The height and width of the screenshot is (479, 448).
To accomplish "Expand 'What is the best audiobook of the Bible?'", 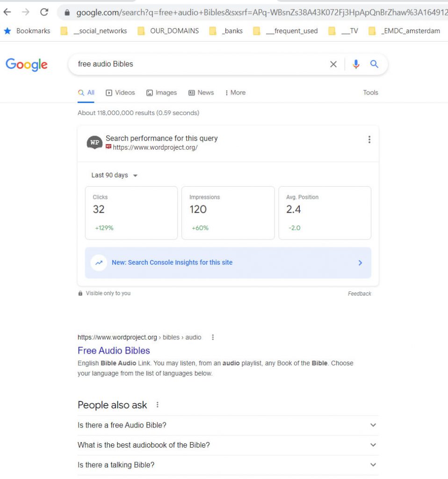I will pos(373,445).
